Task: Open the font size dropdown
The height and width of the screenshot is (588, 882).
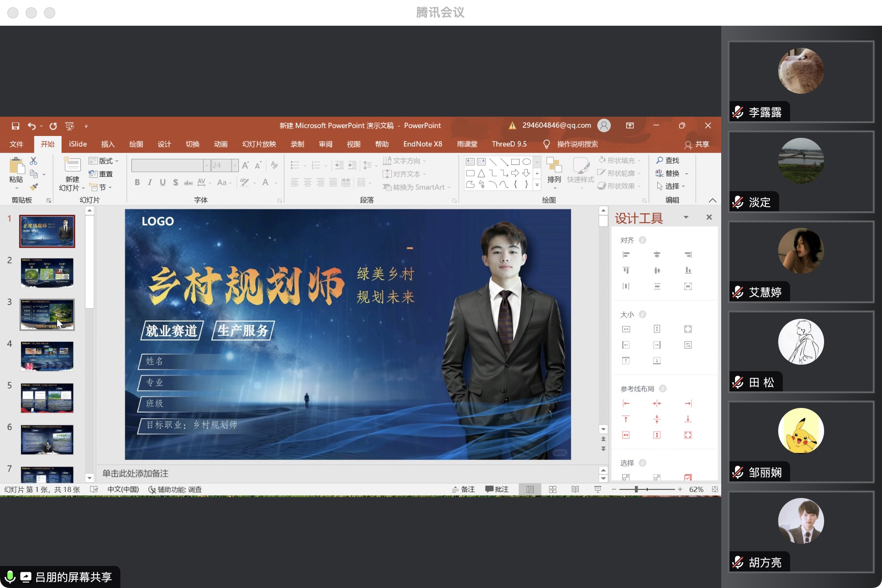Action: tap(235, 165)
